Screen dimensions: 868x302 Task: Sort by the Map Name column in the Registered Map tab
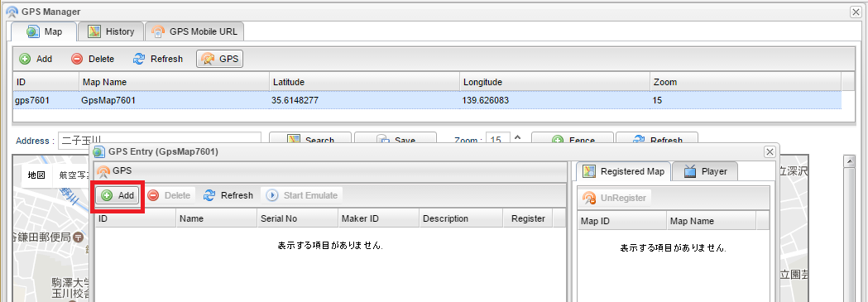tap(712, 221)
